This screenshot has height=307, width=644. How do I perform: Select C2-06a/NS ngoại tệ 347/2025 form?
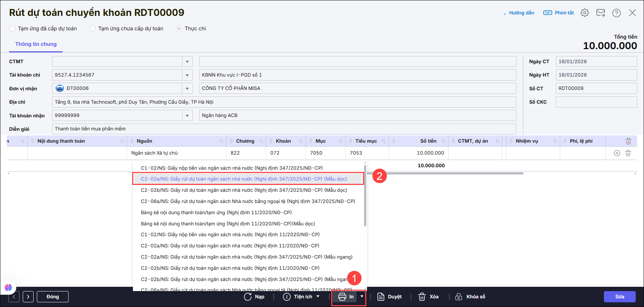248,202
